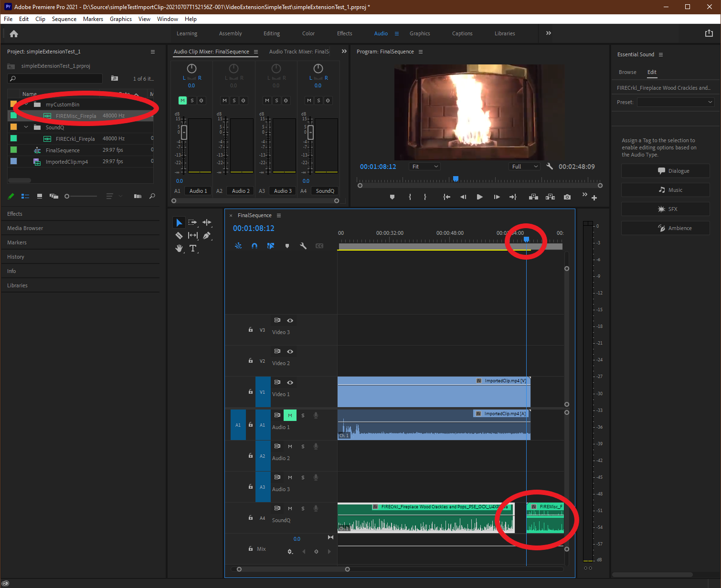The image size is (721, 588).
Task: Switch to the Editing workspace
Action: tap(272, 33)
